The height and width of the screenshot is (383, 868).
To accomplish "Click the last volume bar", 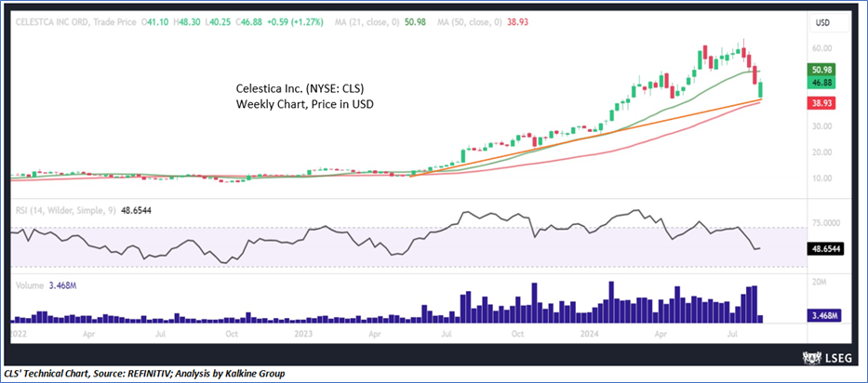I will click(760, 320).
